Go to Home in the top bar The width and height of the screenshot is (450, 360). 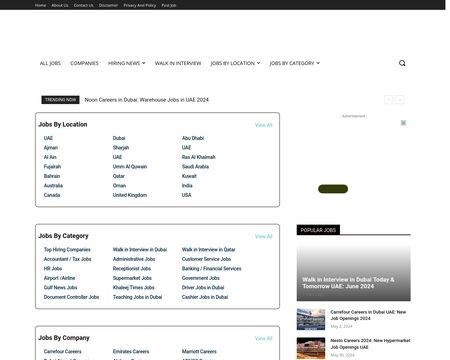[x=40, y=5]
